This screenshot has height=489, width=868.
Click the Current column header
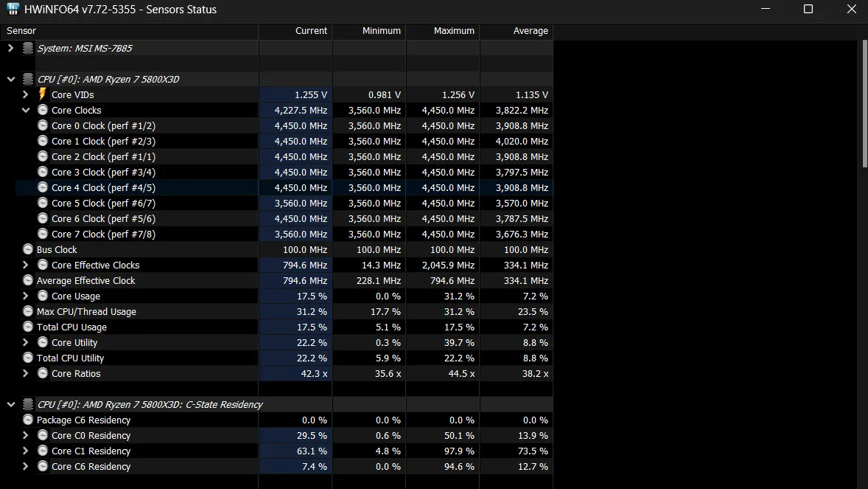click(295, 31)
